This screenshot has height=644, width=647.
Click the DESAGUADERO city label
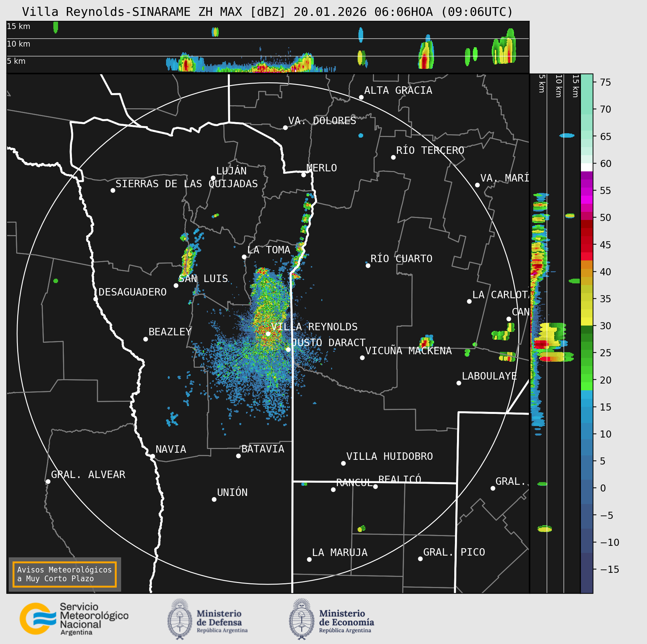tap(133, 292)
